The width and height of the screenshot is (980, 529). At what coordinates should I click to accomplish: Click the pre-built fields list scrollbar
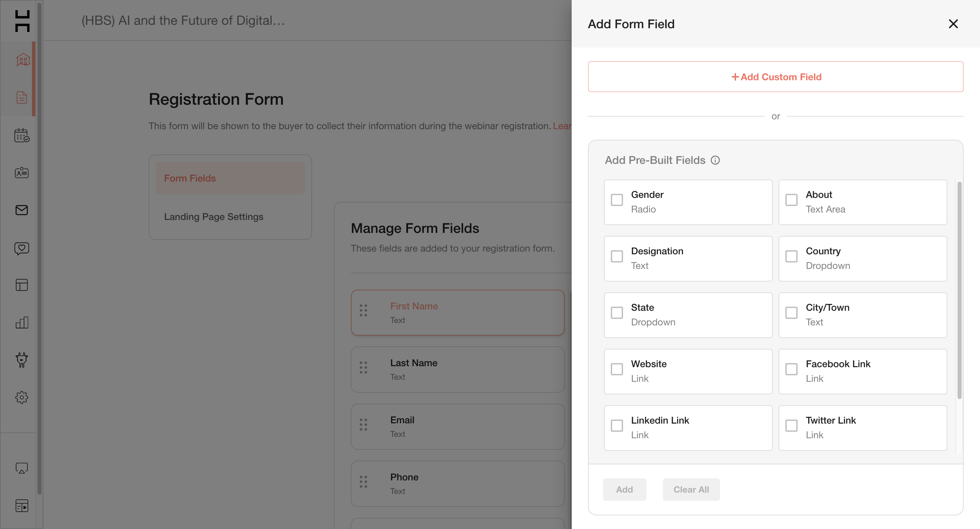point(959,290)
